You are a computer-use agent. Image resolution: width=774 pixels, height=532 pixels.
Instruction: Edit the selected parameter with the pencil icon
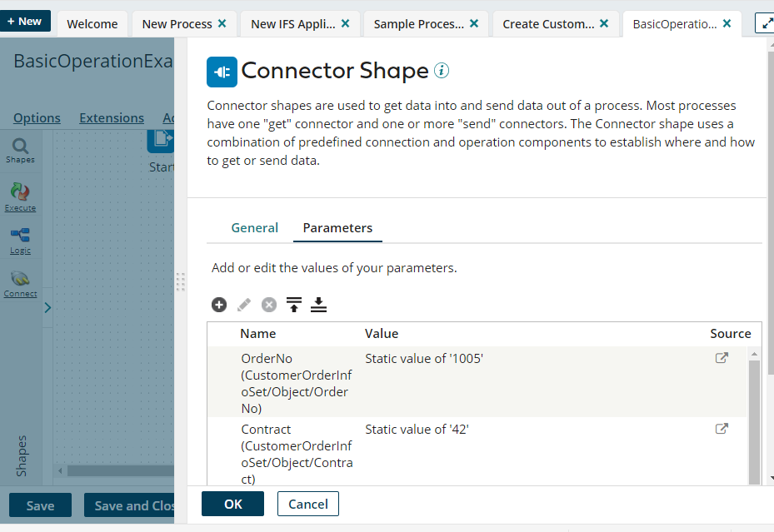point(244,305)
